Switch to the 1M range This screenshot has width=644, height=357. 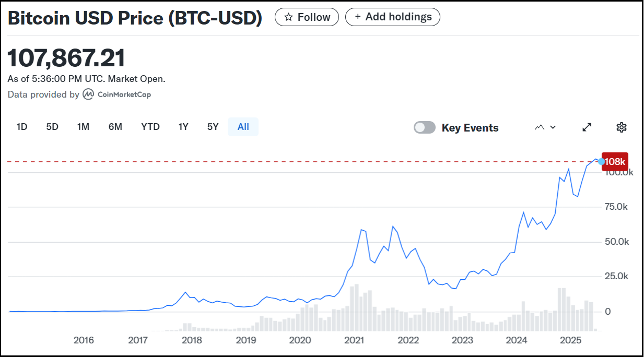[83, 127]
